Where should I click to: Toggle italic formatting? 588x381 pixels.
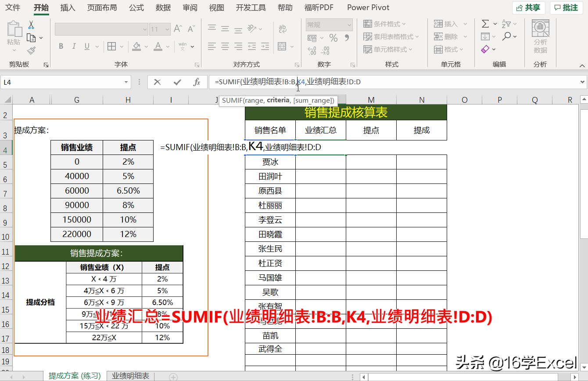pyautogui.click(x=74, y=46)
